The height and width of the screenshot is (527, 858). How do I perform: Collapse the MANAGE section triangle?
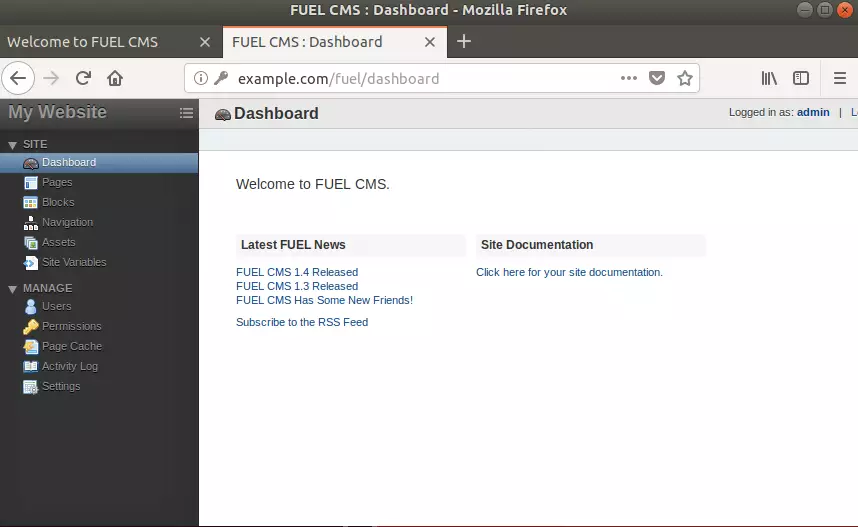coord(13,289)
